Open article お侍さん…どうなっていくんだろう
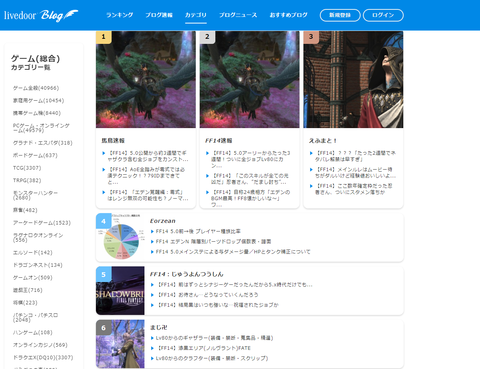The height and width of the screenshot is (369, 480). pos(208,295)
